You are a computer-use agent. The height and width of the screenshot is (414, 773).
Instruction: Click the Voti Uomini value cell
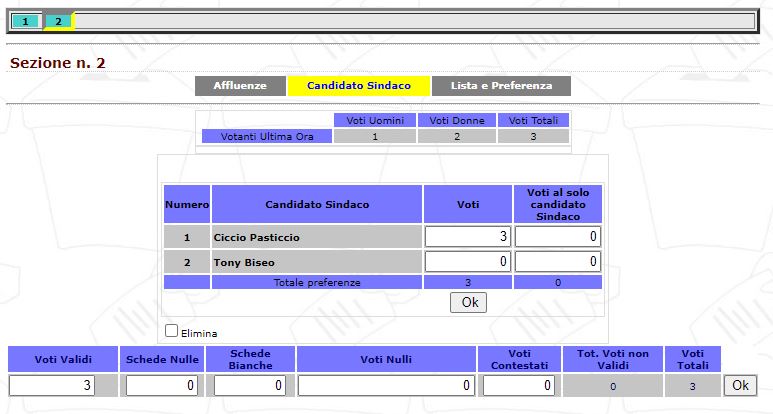[x=374, y=136]
